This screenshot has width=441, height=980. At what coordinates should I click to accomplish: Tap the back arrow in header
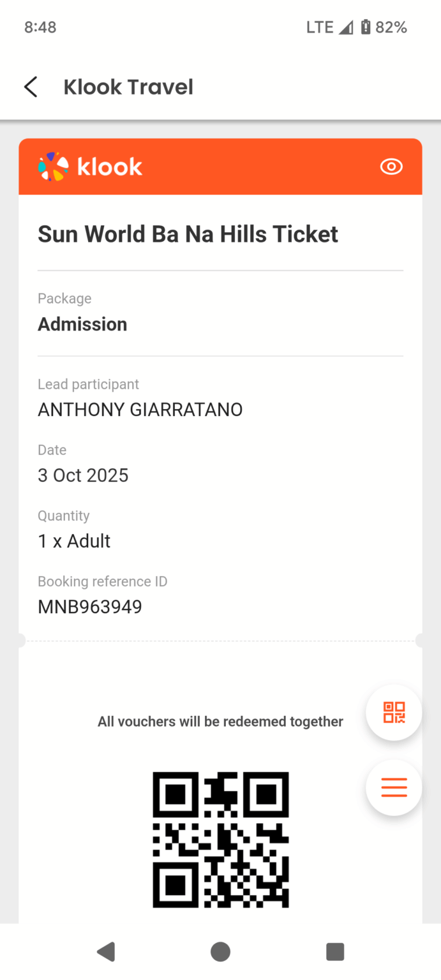(x=31, y=87)
